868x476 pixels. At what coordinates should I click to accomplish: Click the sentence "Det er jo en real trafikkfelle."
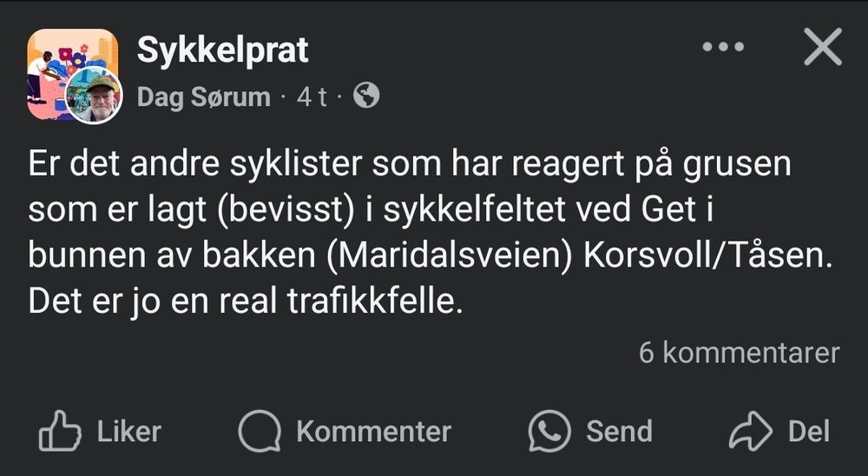click(x=241, y=302)
